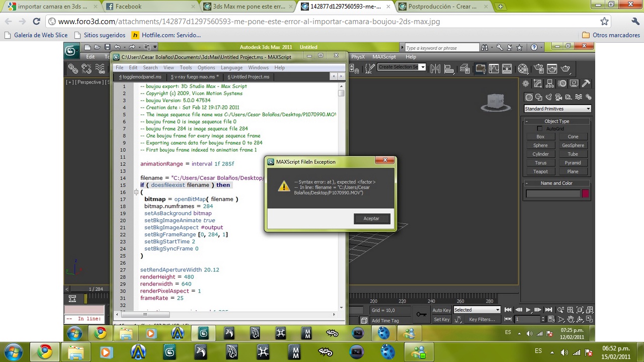The image size is (644, 362).
Task: Open the PhysX menu in 3ds Max
Action: 358,57
